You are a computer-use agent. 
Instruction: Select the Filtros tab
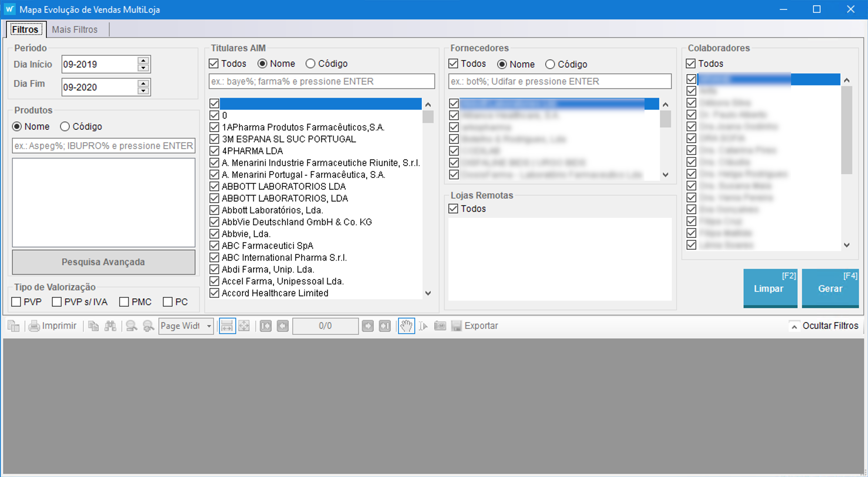25,29
